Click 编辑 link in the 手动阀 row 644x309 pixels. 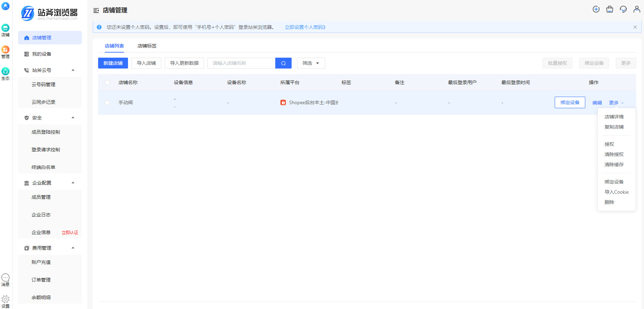click(x=597, y=103)
